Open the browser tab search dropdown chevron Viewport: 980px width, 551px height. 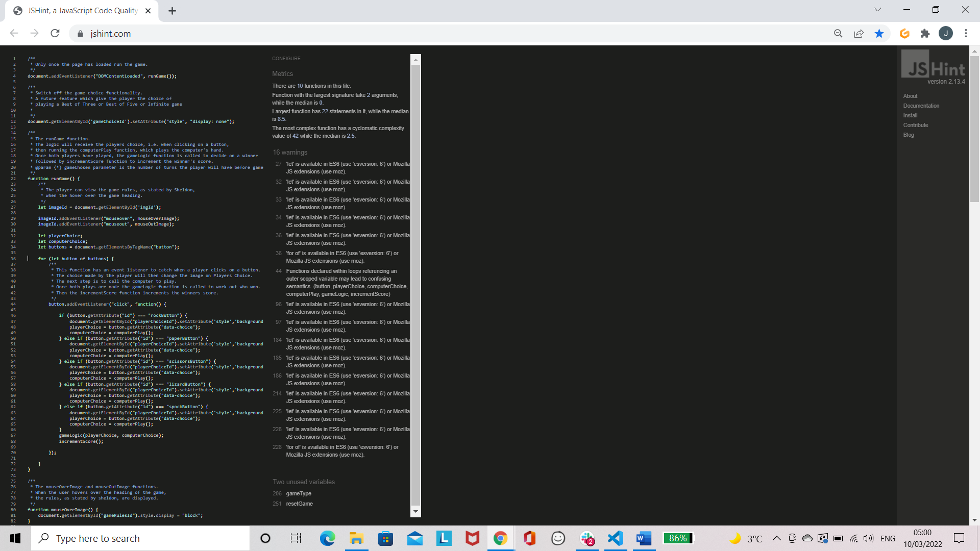click(877, 9)
